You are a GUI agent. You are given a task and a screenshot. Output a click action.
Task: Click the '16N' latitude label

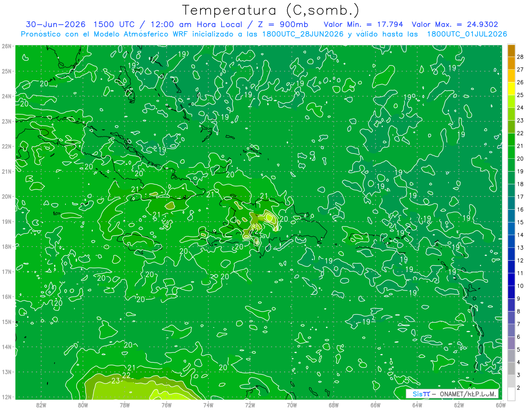click(7, 297)
